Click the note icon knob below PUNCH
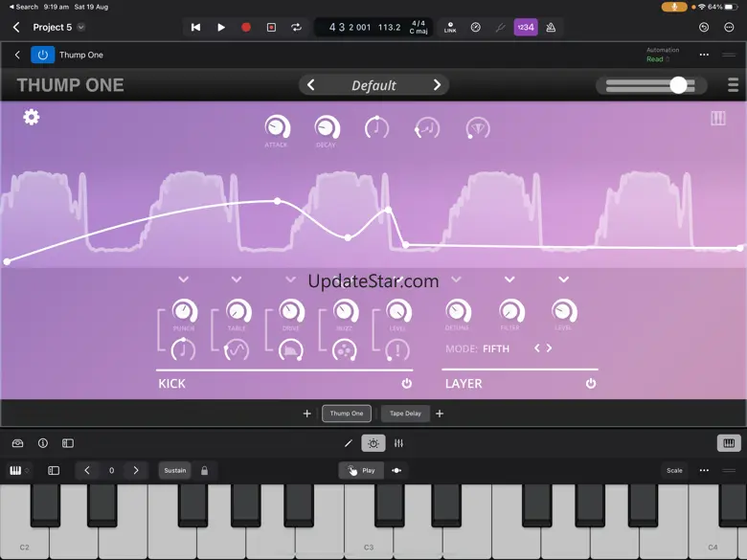The image size is (747, 560). 183,350
